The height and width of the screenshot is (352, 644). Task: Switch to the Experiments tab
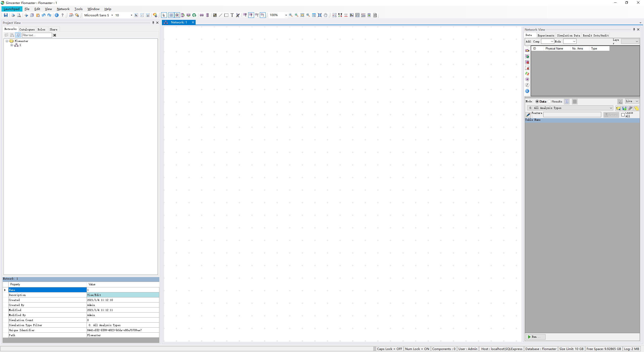click(546, 35)
